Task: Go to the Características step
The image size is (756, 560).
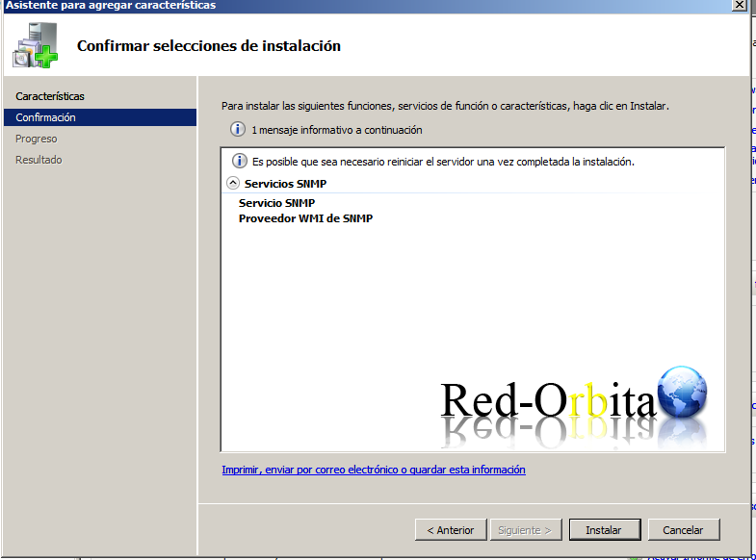Action: pyautogui.click(x=50, y=96)
